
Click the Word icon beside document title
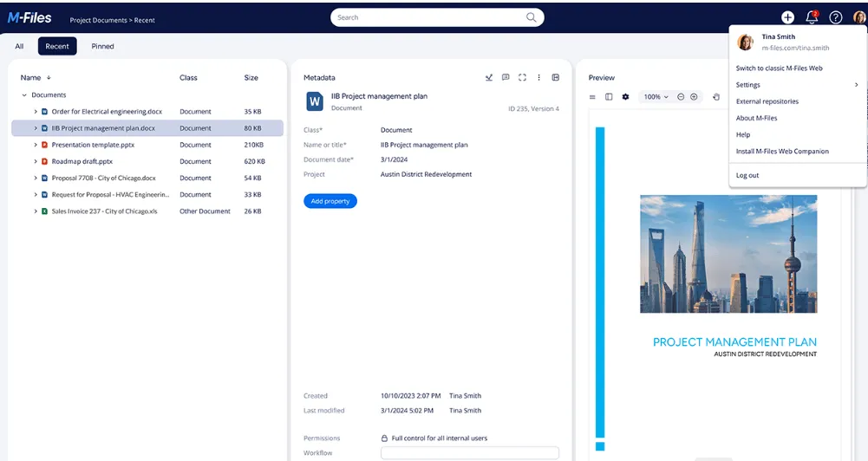point(315,101)
